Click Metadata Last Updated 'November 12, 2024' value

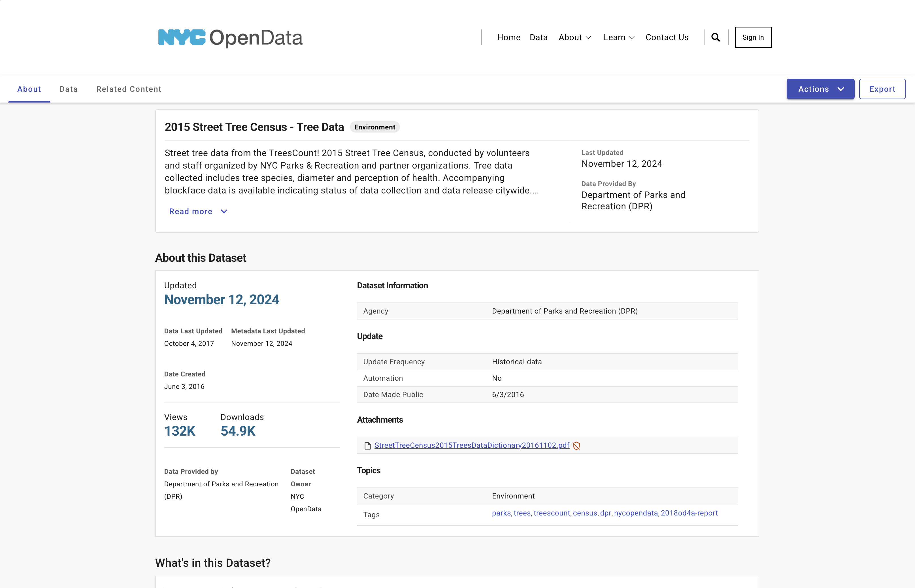(x=261, y=344)
